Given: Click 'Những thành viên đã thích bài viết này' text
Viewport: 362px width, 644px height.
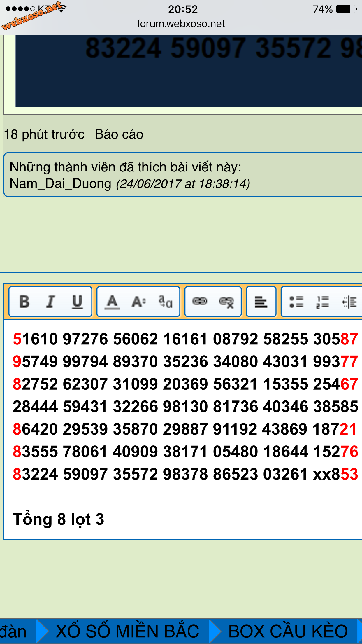Looking at the screenshot, I should (125, 167).
